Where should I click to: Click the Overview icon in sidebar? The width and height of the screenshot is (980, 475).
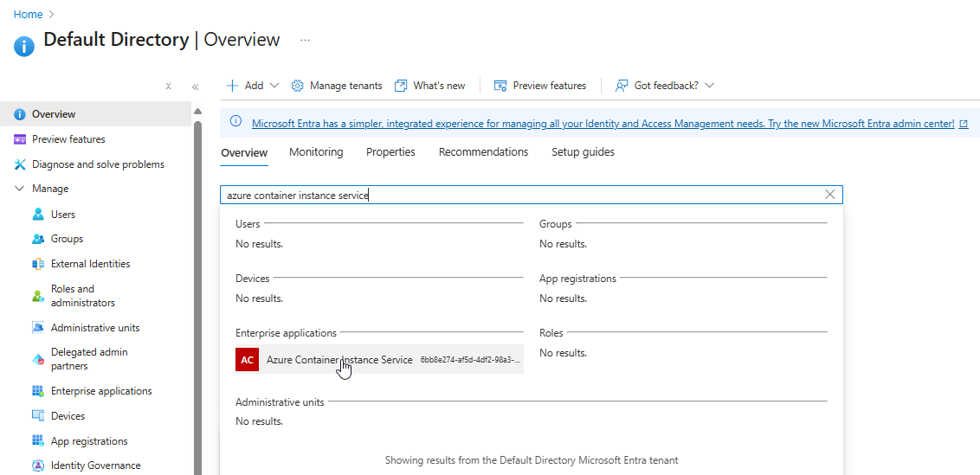[20, 114]
